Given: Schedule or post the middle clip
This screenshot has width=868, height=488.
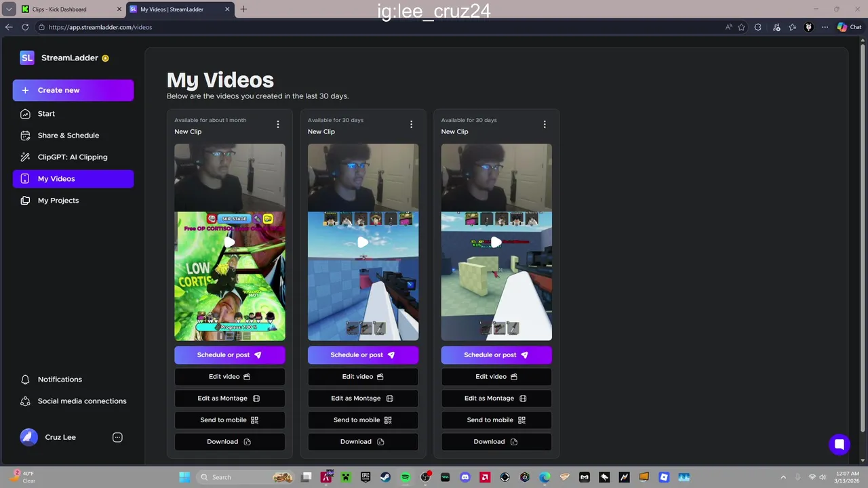Looking at the screenshot, I should click(x=363, y=355).
